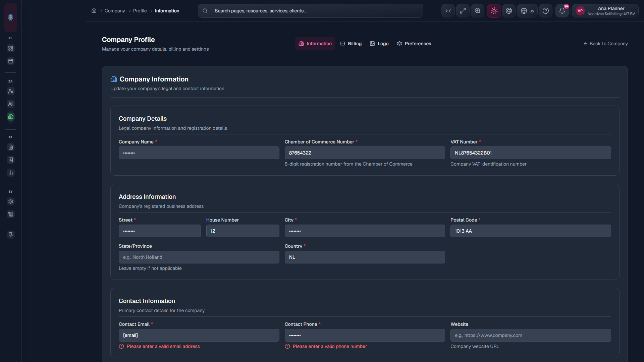Click the 'Company Details' section heading
Image resolution: width=644 pixels, height=362 pixels.
coord(143,119)
